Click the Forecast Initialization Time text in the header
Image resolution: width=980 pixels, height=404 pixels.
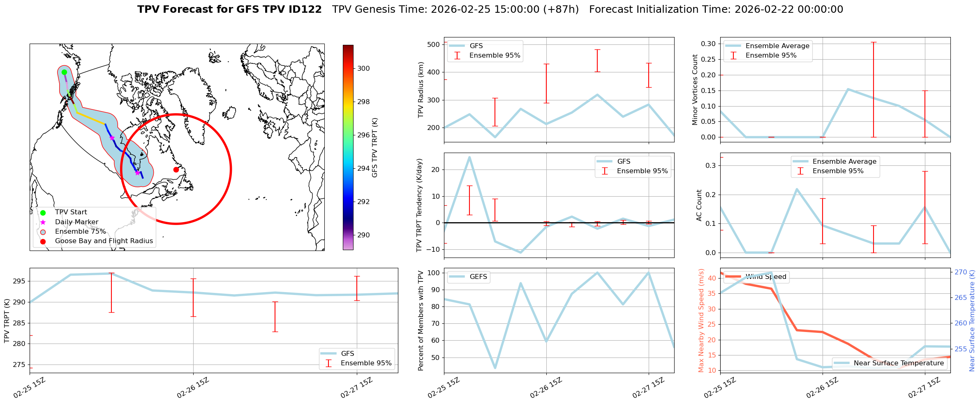[716, 9]
